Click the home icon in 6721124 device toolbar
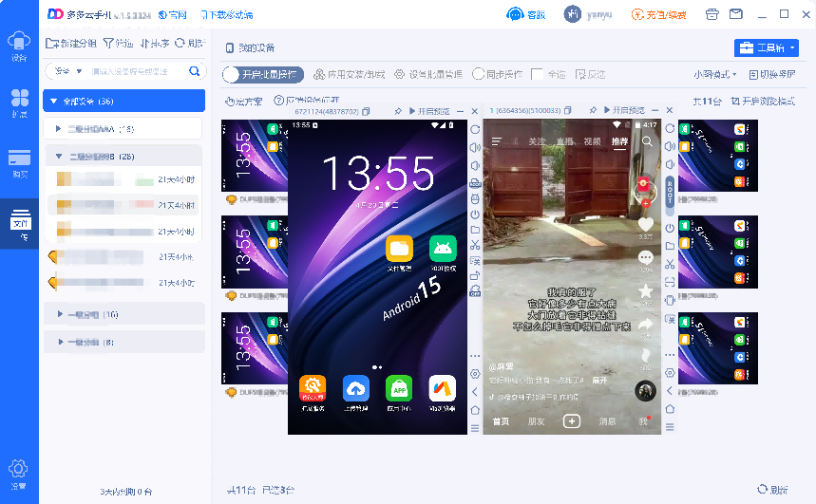This screenshot has width=816, height=504. [475, 410]
